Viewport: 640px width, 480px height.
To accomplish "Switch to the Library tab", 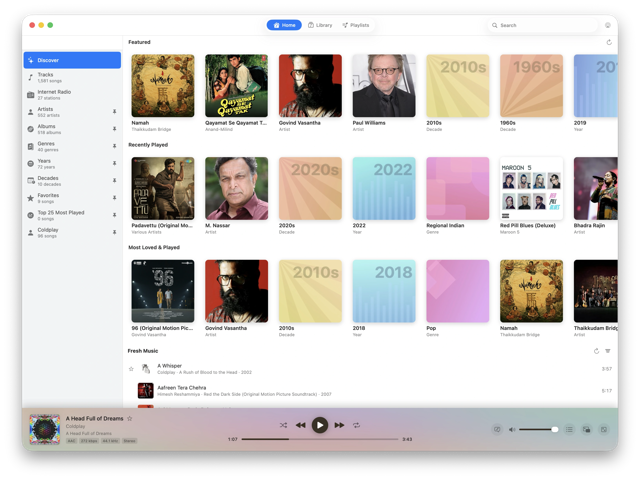I will pos(320,25).
